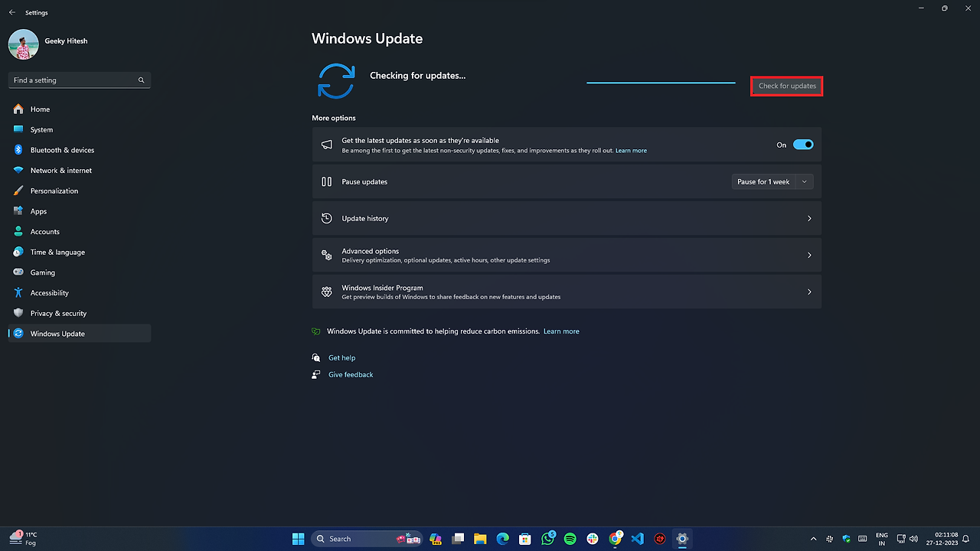The image size is (980, 551).
Task: Click the Check for updates button
Action: point(787,86)
